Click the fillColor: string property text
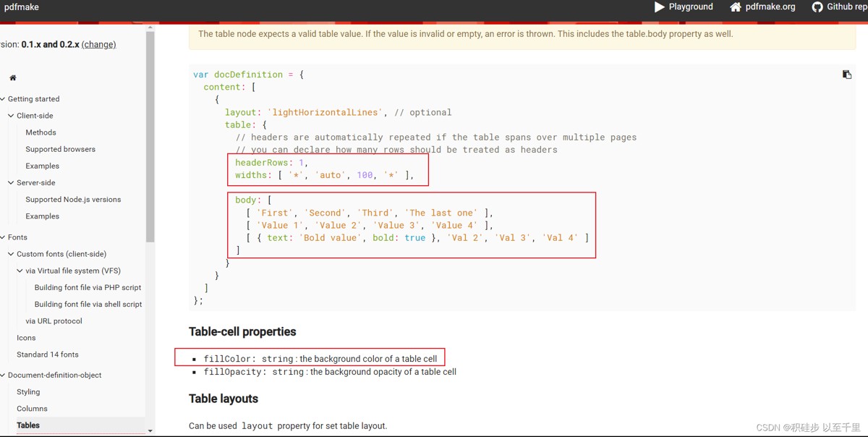The image size is (868, 437). (x=249, y=359)
